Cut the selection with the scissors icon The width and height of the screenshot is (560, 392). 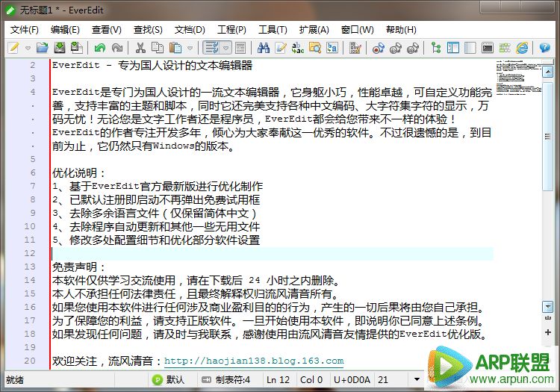click(x=140, y=48)
